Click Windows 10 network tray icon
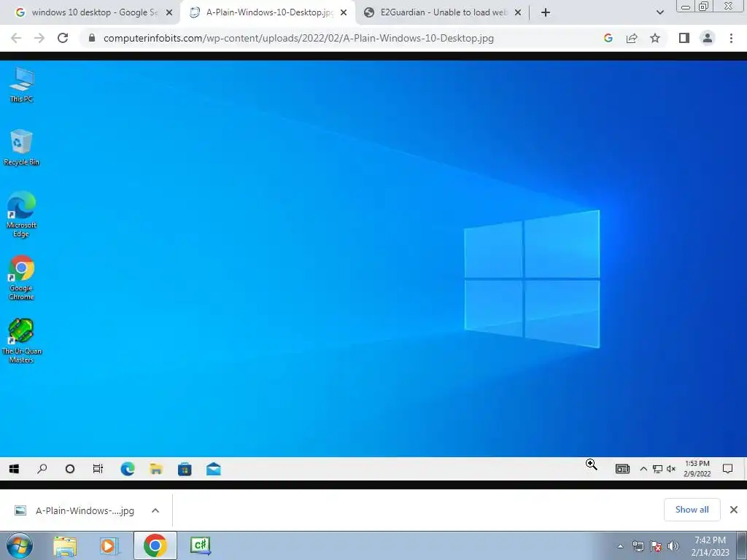The height and width of the screenshot is (560, 747). (657, 469)
